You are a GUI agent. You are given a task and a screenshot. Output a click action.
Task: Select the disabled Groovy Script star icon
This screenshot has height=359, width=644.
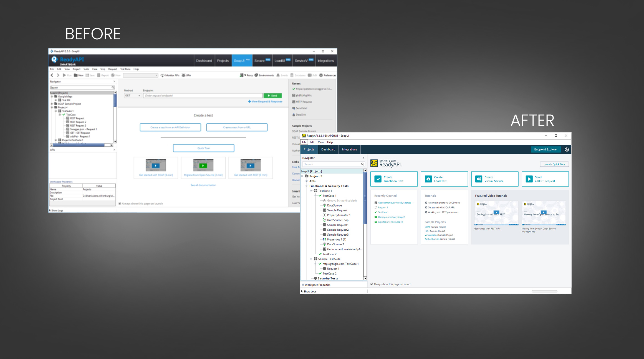coord(324,200)
